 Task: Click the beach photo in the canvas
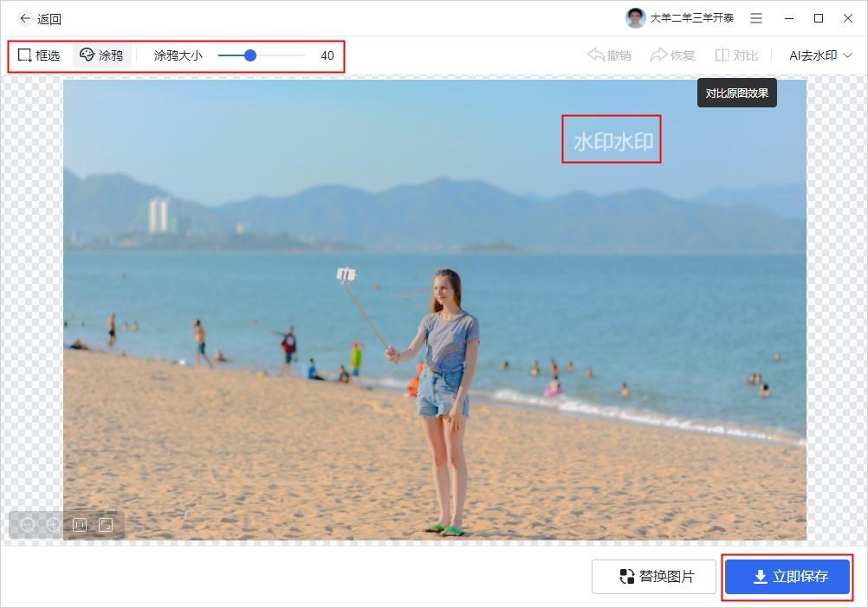pyautogui.click(x=435, y=310)
